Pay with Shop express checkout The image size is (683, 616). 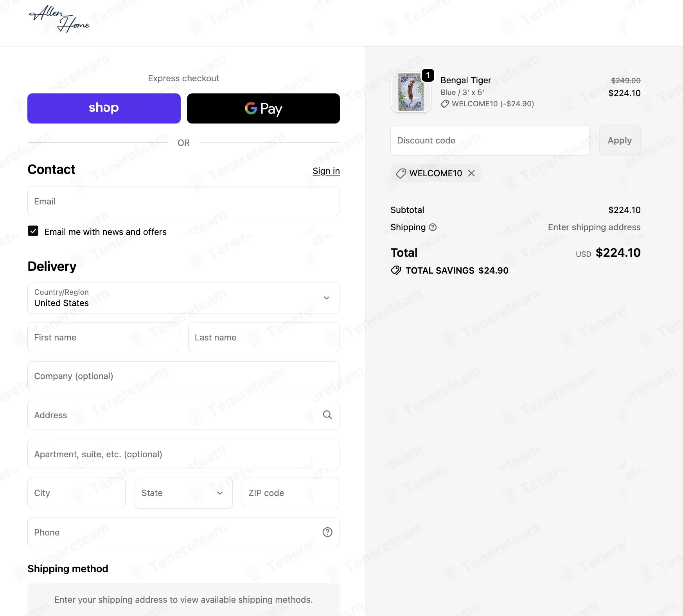coord(104,108)
